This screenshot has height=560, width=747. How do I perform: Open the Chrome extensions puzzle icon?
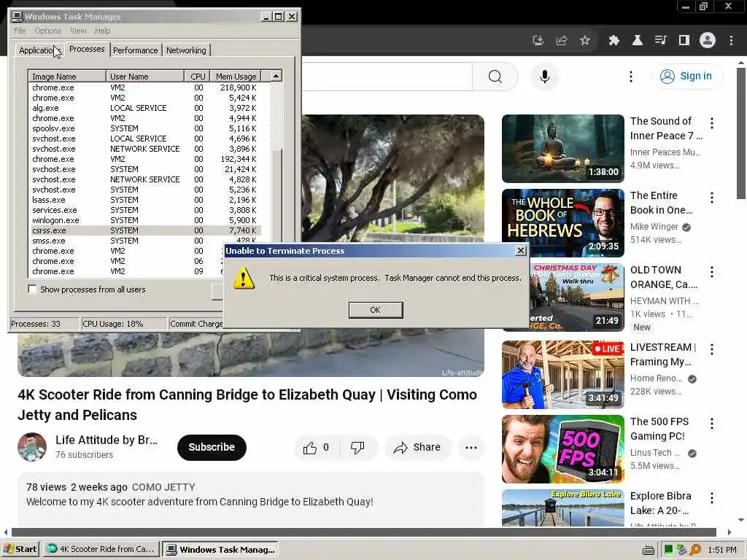(x=614, y=41)
